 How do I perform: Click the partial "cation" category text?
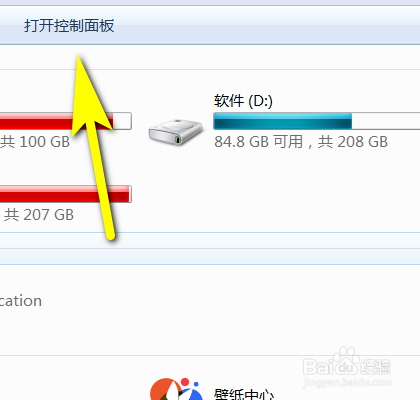pos(21,301)
